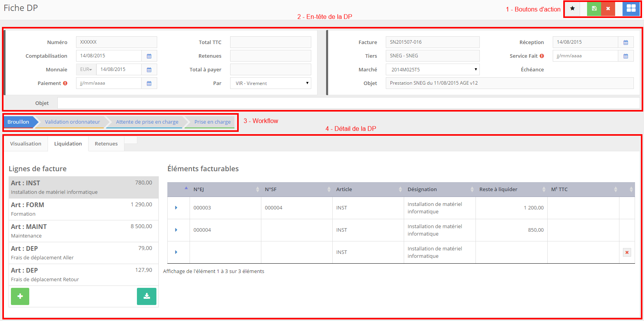Expand row with N°EJ 000004
Viewport: 644px width, 321px height.
(176, 230)
